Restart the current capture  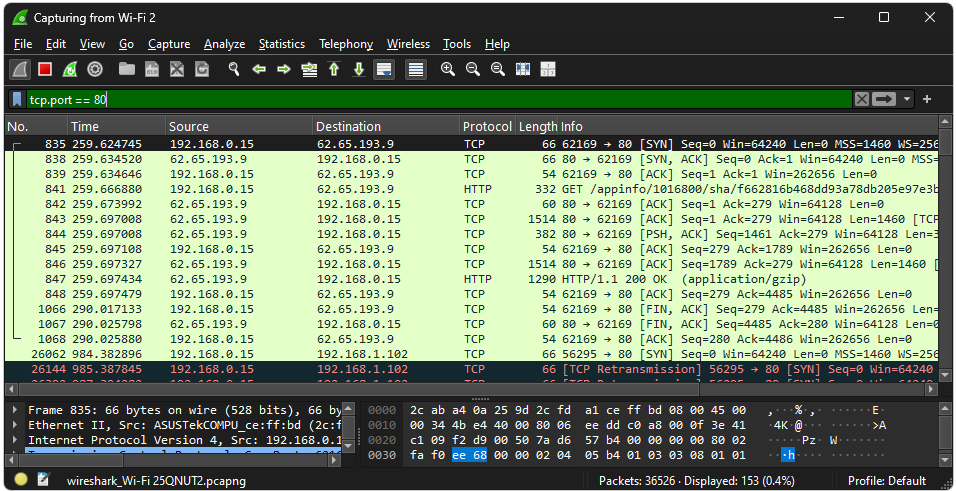coord(70,69)
